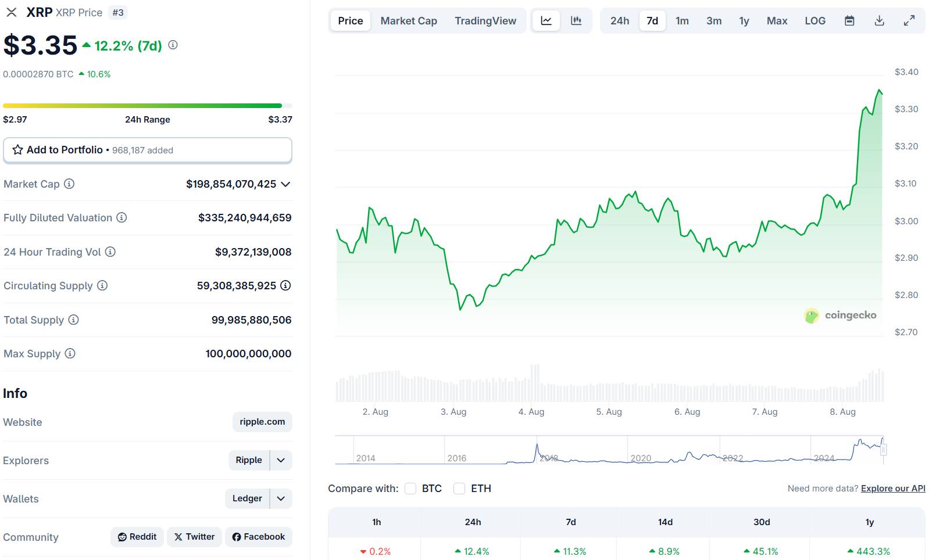Click the 0.00002870 BTC price text
936x560 pixels.
pos(38,74)
